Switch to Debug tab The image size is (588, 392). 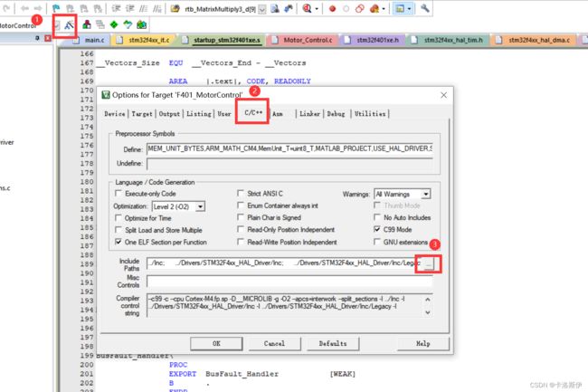pos(336,114)
